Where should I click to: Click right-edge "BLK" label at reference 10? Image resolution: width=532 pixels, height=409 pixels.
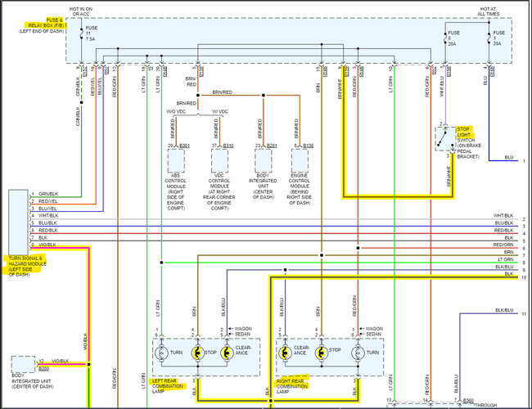tap(509, 274)
